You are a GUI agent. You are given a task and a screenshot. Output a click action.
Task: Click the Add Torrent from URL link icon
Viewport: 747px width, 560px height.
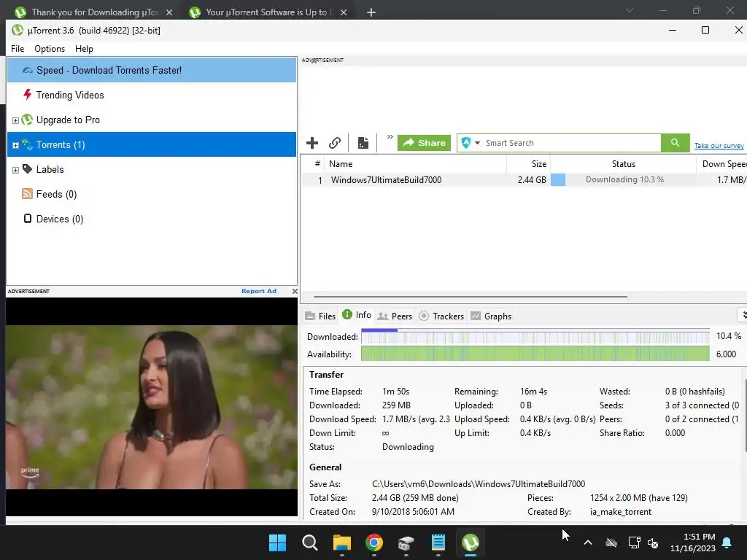335,143
